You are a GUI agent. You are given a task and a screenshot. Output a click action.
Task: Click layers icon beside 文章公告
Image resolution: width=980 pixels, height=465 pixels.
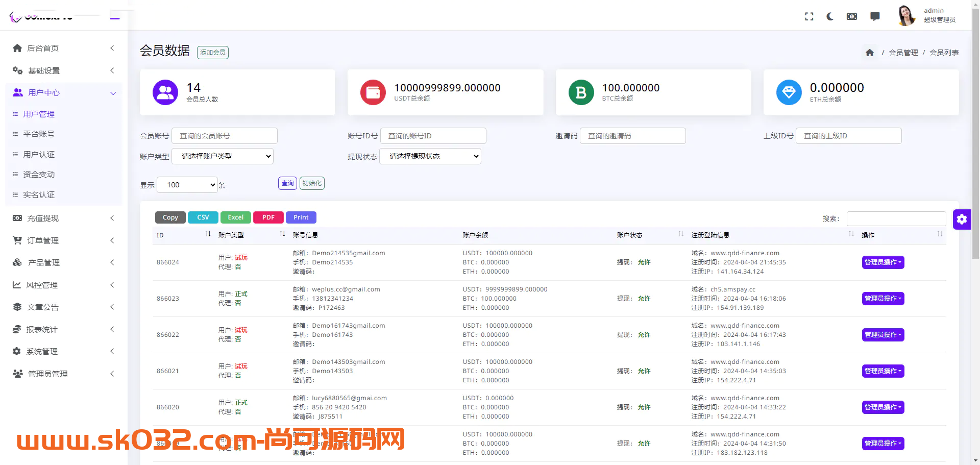[x=17, y=307]
